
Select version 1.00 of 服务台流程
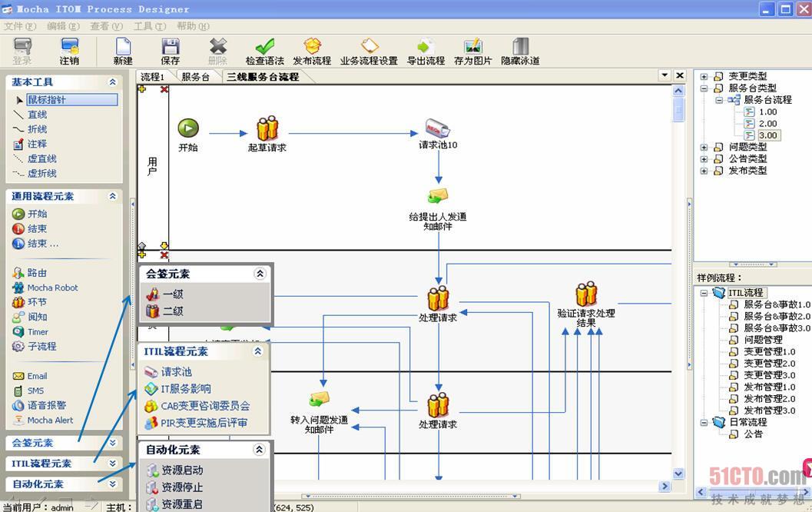768,111
